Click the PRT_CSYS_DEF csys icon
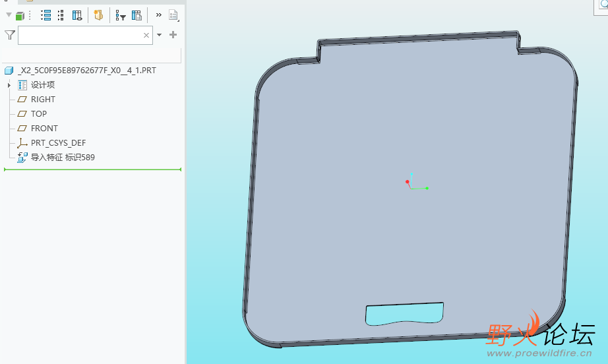The width and height of the screenshot is (608, 364). pos(22,143)
